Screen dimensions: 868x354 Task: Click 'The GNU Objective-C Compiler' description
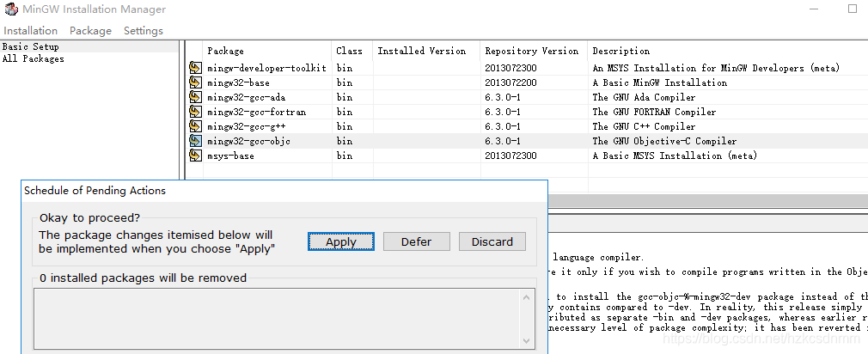point(665,142)
